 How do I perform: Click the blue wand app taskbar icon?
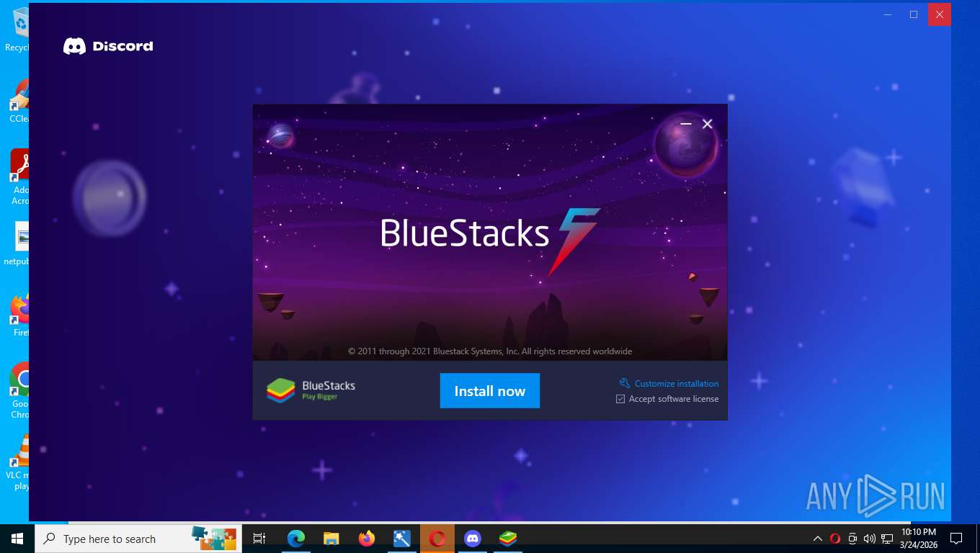point(402,539)
